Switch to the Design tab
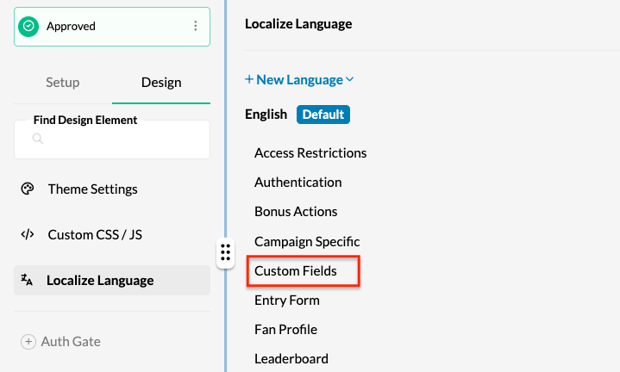The height and width of the screenshot is (372, 620). click(161, 82)
